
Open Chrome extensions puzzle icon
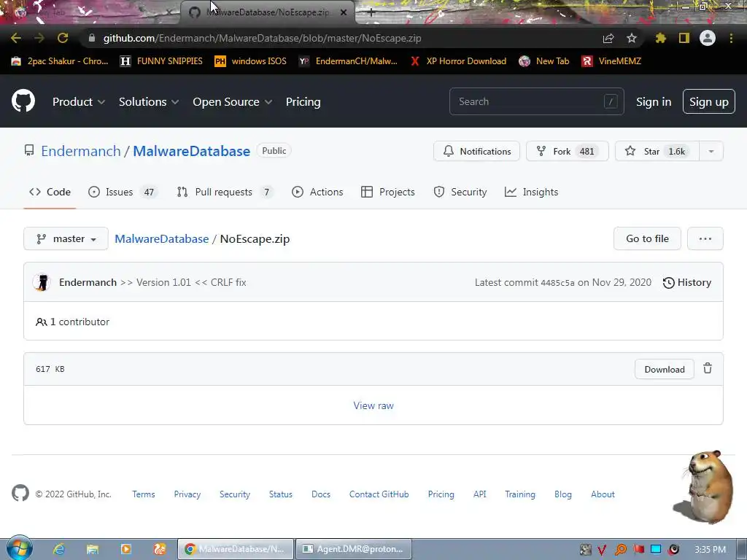661,38
